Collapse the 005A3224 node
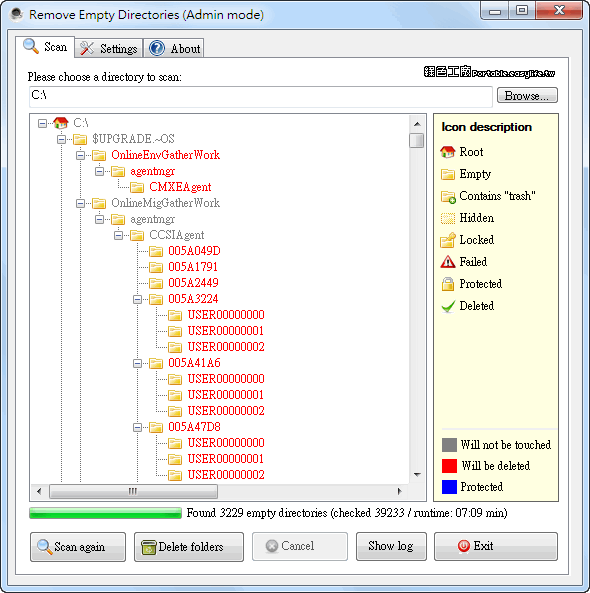 [x=137, y=300]
